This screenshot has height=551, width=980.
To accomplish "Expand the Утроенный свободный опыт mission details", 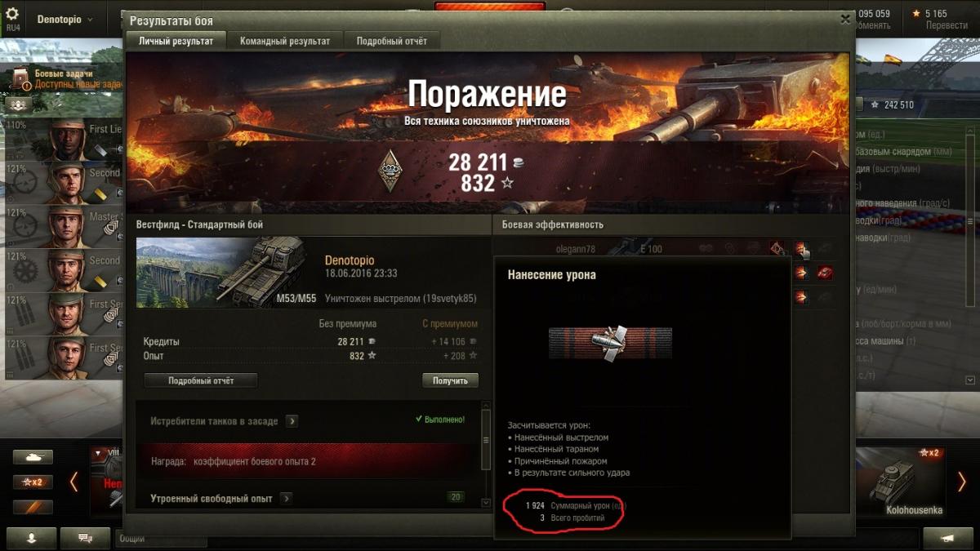I will click(286, 498).
